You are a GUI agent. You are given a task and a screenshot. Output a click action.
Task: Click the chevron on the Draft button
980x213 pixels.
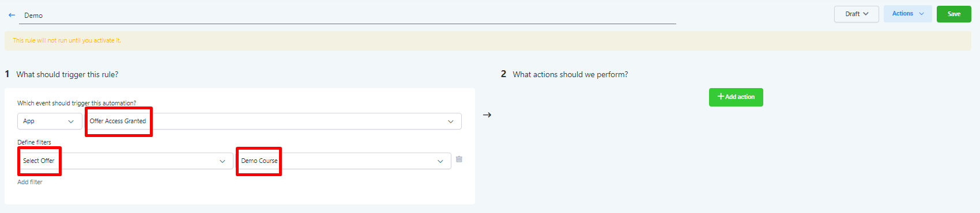click(866, 14)
